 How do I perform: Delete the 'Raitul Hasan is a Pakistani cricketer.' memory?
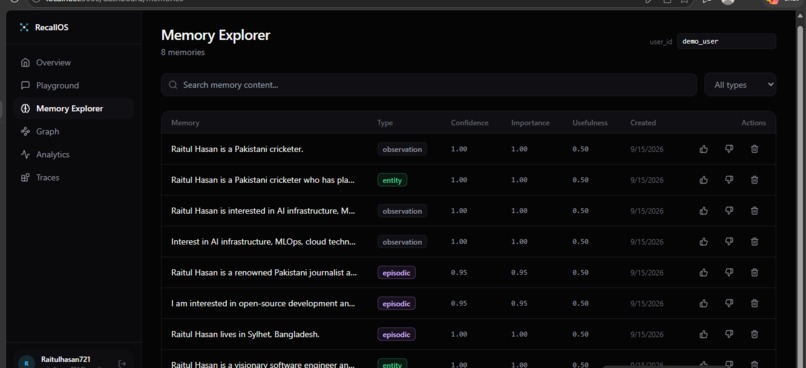pos(754,149)
